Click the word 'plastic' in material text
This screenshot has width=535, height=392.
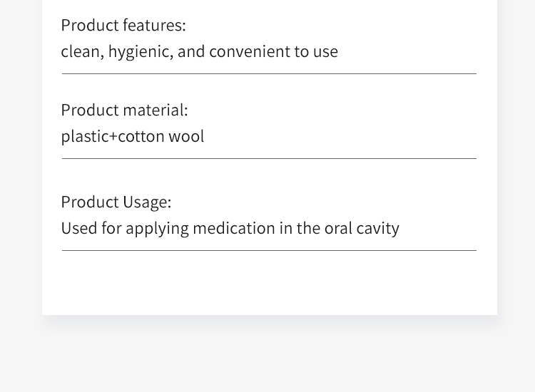point(85,136)
